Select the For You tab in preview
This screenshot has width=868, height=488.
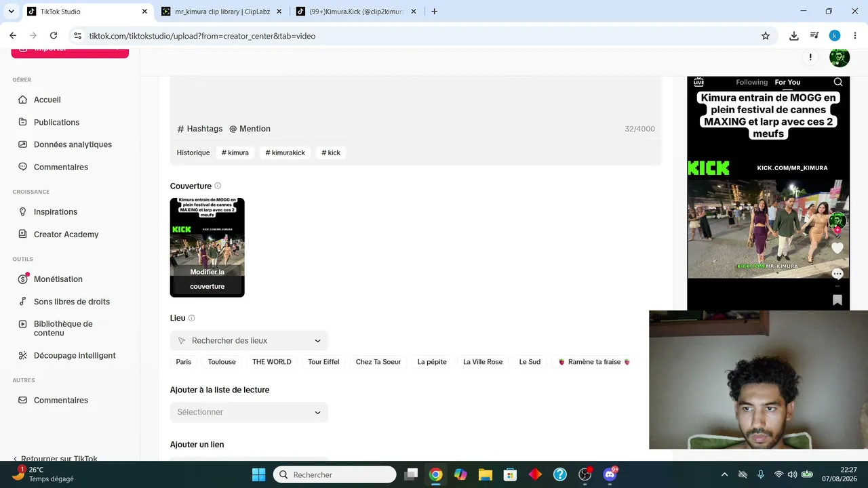pos(787,82)
